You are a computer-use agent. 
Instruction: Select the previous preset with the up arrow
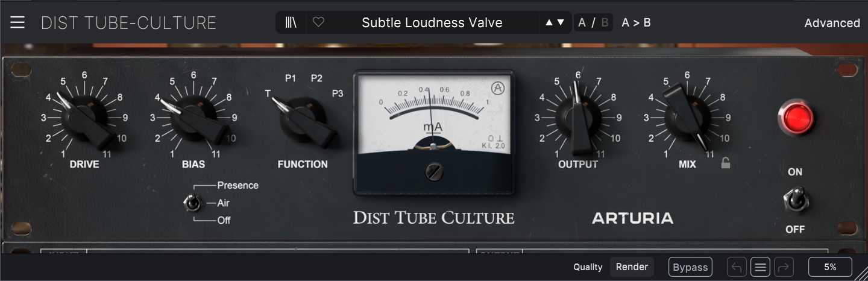point(549,23)
